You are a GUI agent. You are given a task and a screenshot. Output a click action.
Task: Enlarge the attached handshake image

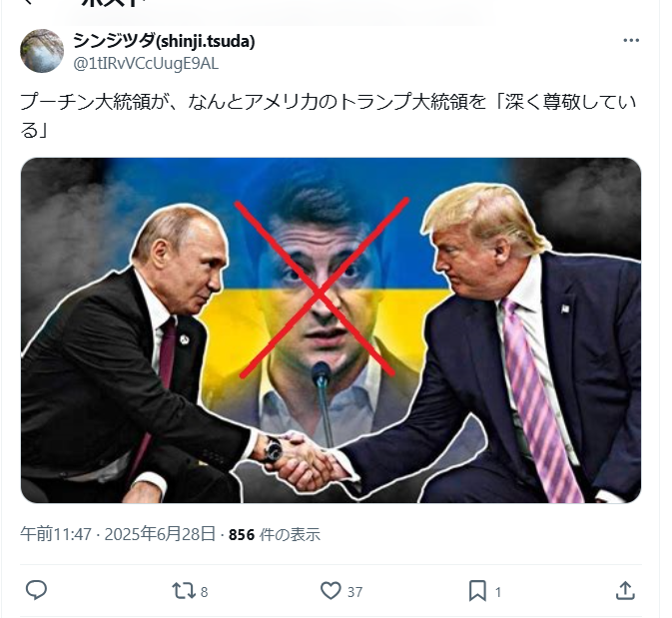pos(331,330)
